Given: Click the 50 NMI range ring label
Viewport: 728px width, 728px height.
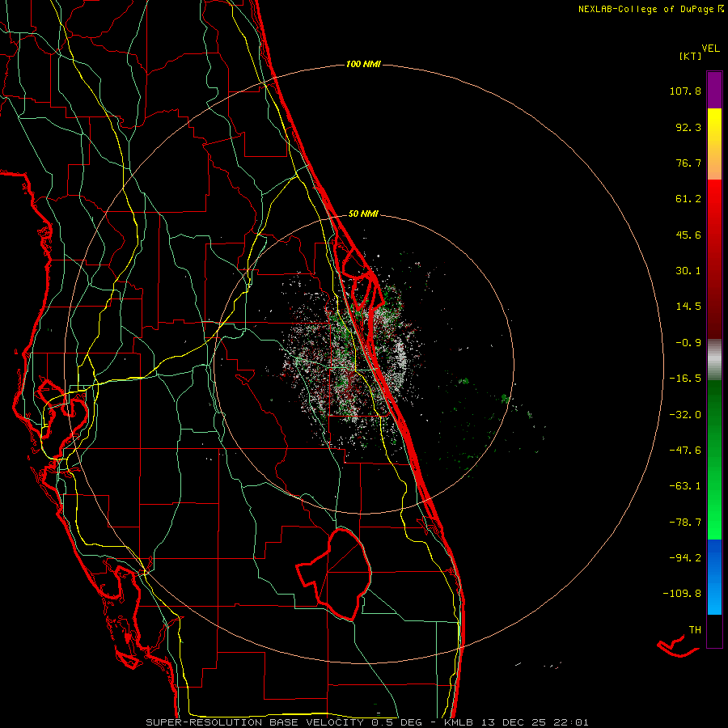Looking at the screenshot, I should (363, 214).
